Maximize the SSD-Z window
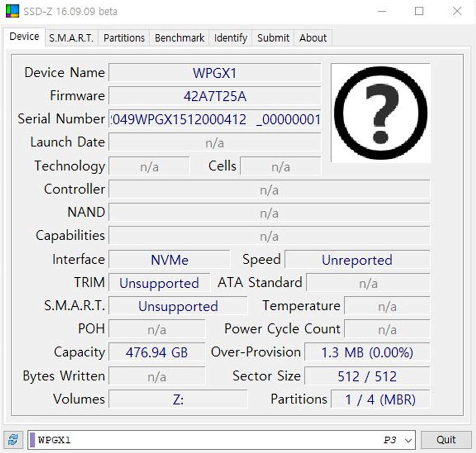476x453 pixels. coord(419,11)
